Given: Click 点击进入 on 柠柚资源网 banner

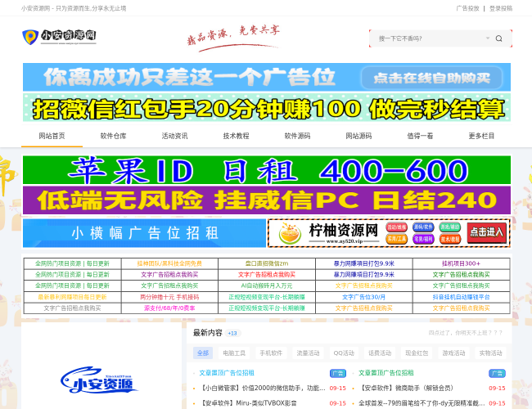Looking at the screenshot, I should (x=486, y=232).
